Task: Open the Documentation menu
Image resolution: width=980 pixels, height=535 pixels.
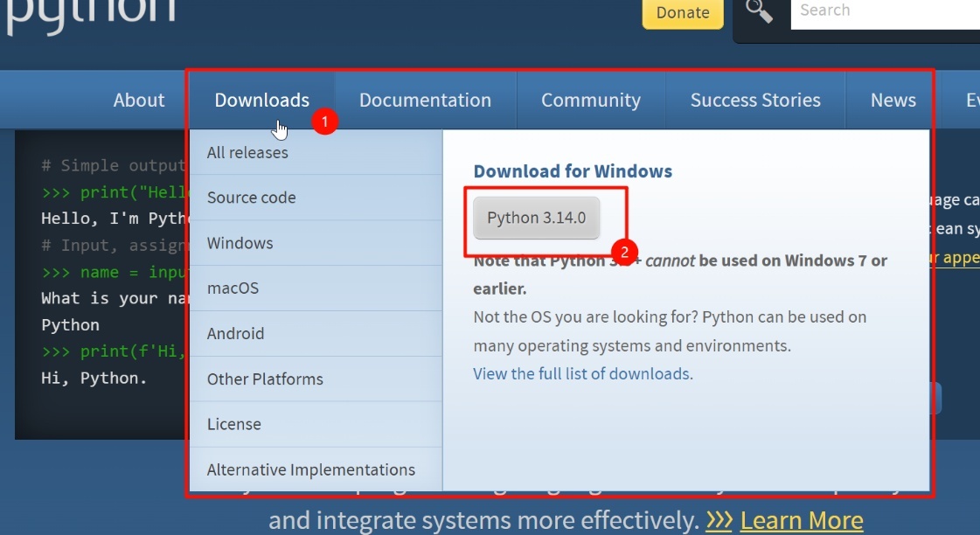Action: [425, 100]
